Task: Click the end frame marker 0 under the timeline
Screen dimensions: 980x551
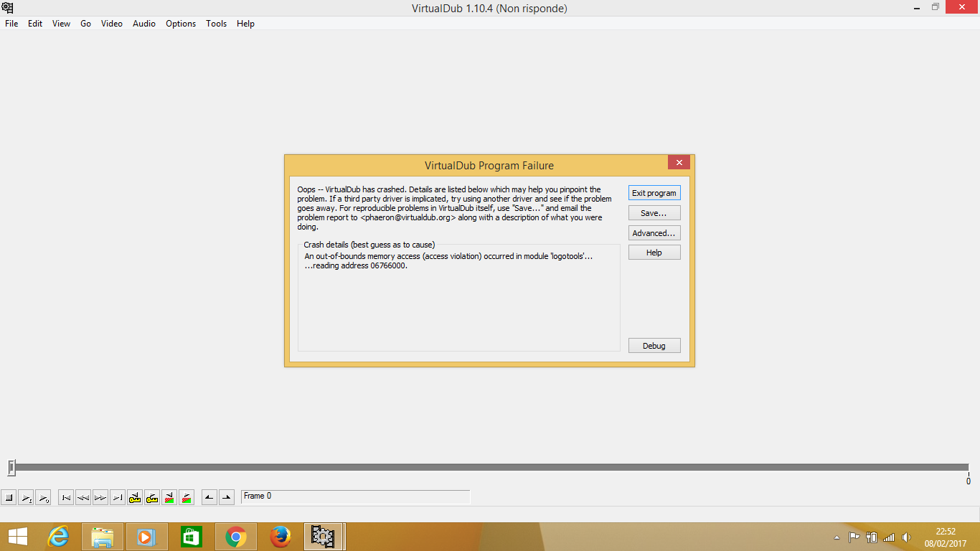Action: tap(969, 481)
